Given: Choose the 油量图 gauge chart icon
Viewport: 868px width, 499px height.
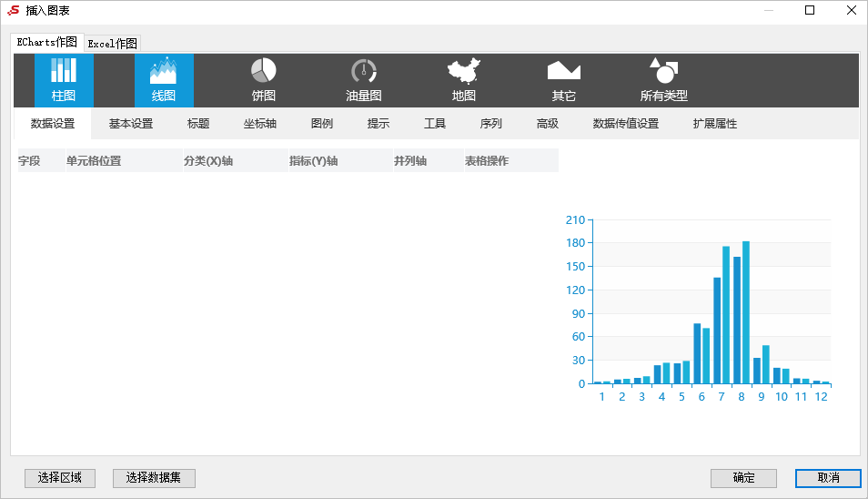Looking at the screenshot, I should [364, 80].
